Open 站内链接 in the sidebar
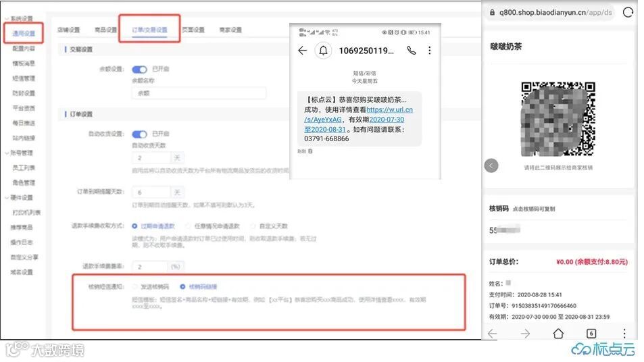Viewport: 644px width, 362px height. pos(24,138)
